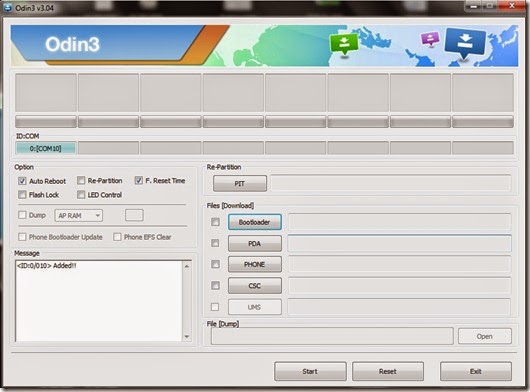
Task: Check the box beside Bootloader button
Action: pyautogui.click(x=215, y=222)
